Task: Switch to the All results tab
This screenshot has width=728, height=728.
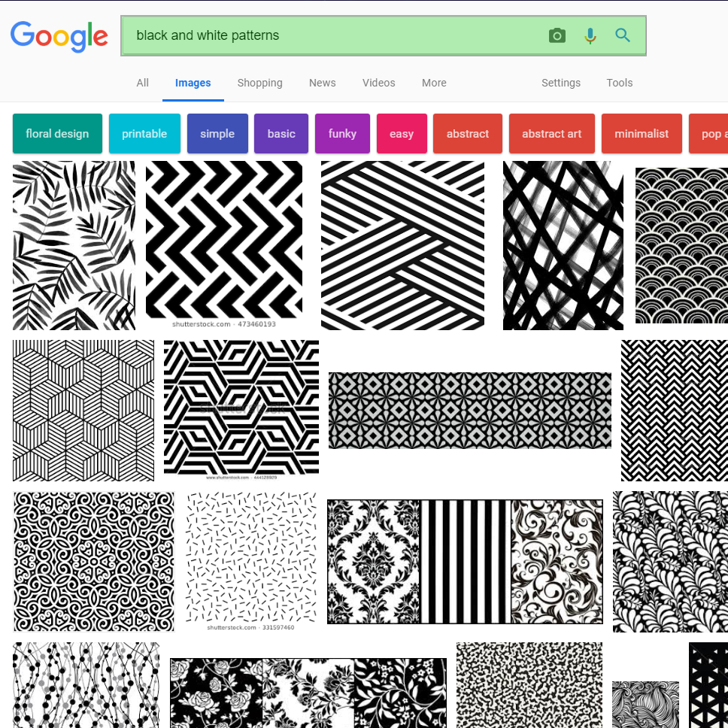Action: 142,83
